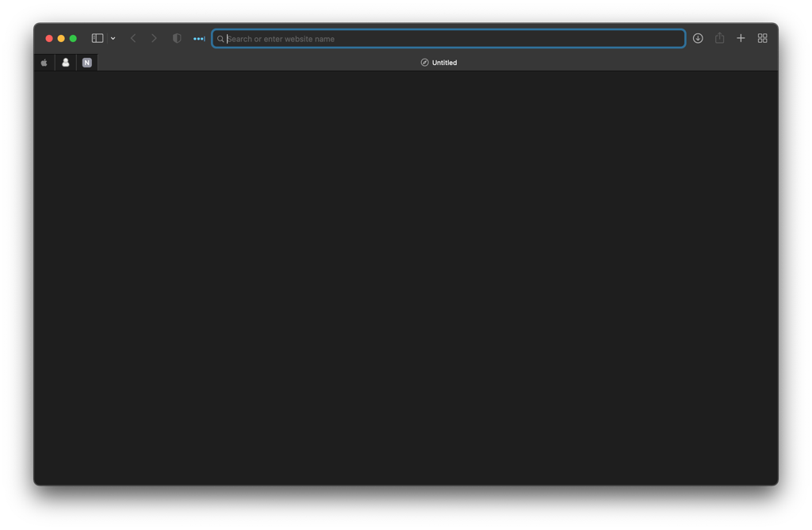Navigate back a page
812x530 pixels.
tap(132, 37)
